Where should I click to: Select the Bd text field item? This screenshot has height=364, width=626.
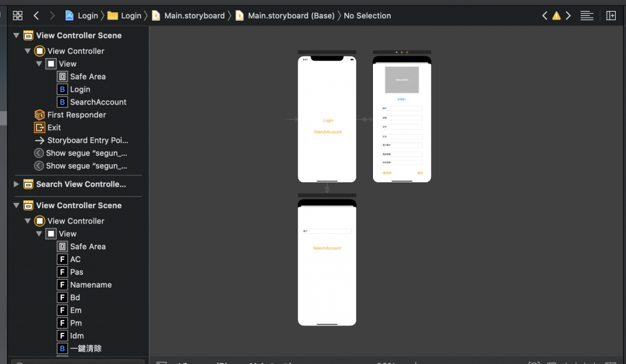[x=68, y=297]
